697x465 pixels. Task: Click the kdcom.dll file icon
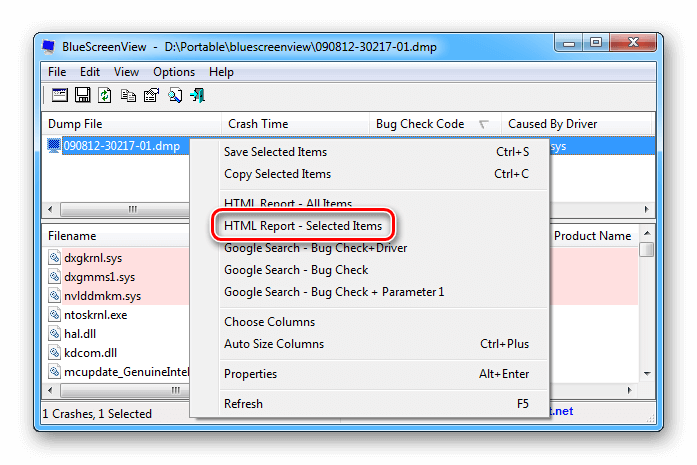point(55,353)
